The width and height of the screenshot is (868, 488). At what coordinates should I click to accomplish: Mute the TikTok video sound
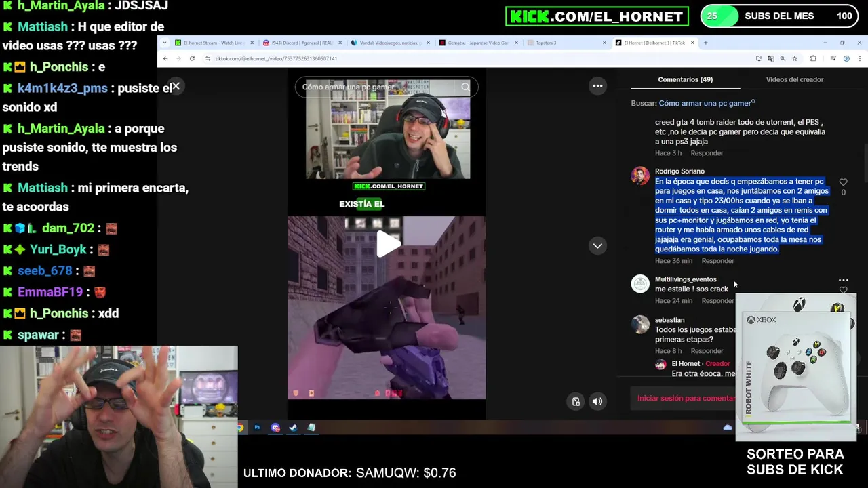tap(597, 402)
